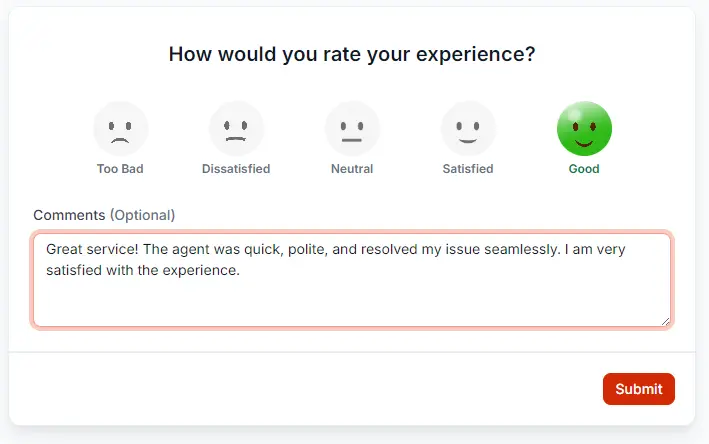Viewport: 709px width, 444px height.
Task: Choose the Dissatisfied face icon
Action: 236,129
